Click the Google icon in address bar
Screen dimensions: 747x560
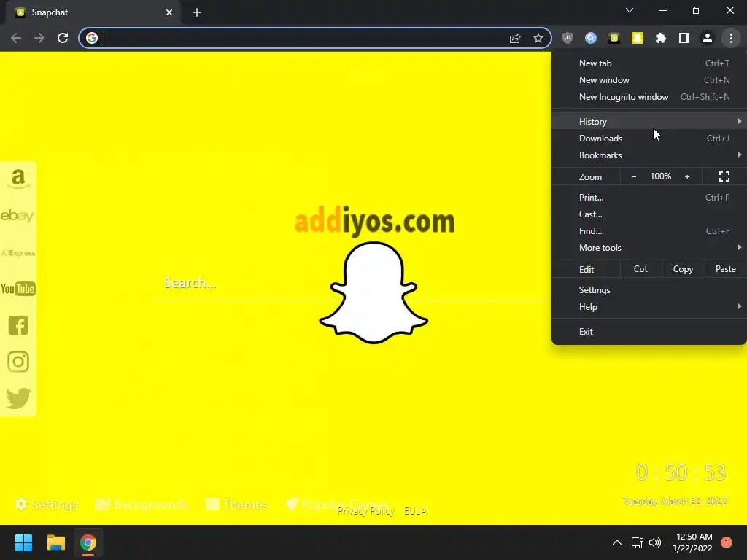[x=92, y=38]
